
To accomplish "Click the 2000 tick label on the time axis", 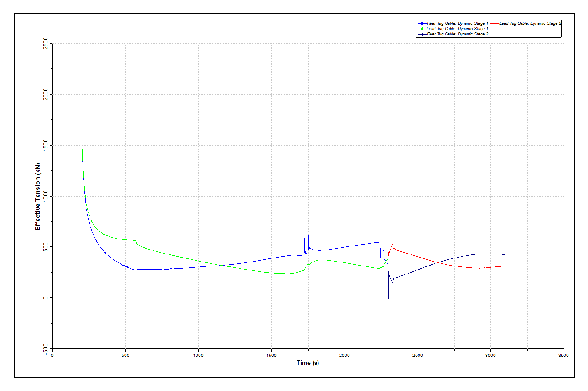I will (345, 356).
